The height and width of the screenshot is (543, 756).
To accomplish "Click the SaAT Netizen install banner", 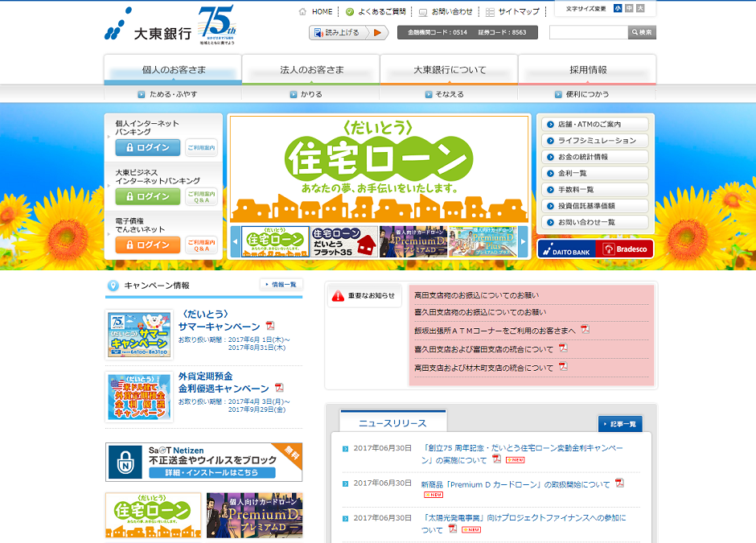I will [204, 462].
